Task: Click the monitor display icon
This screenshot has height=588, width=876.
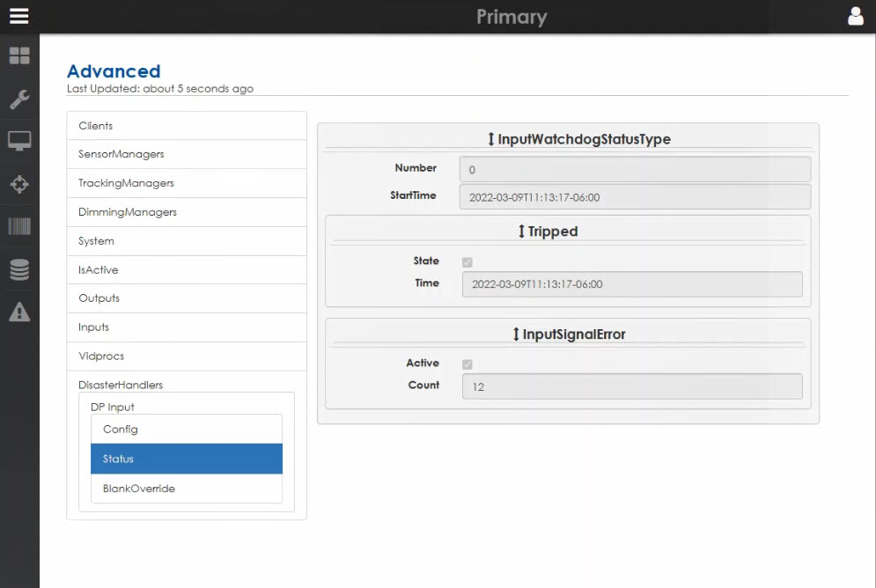Action: click(x=19, y=141)
